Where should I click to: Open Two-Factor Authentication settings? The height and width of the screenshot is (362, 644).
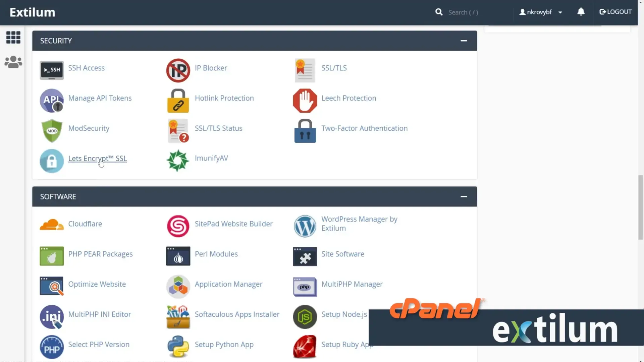click(x=364, y=128)
